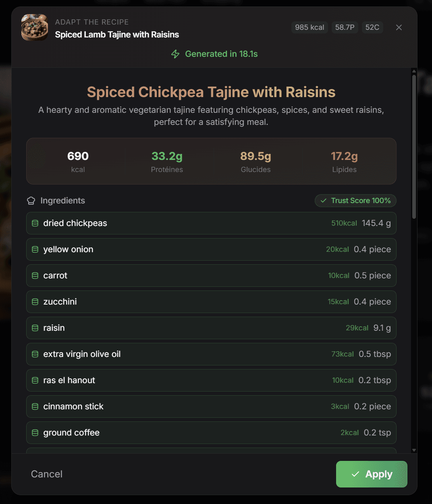The image size is (432, 504).
Task: Click the green icon on dried chickpeas row
Action: point(35,223)
